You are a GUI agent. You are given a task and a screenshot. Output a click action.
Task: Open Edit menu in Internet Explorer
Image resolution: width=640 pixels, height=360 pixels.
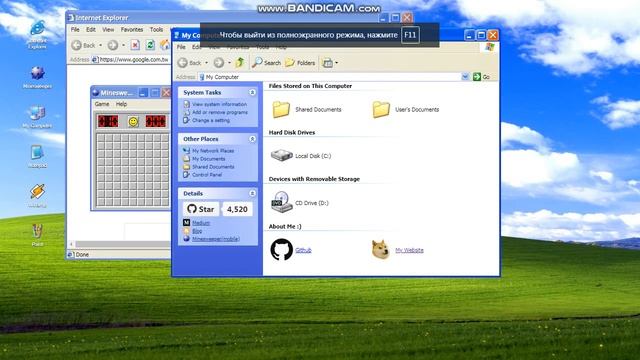(x=91, y=30)
